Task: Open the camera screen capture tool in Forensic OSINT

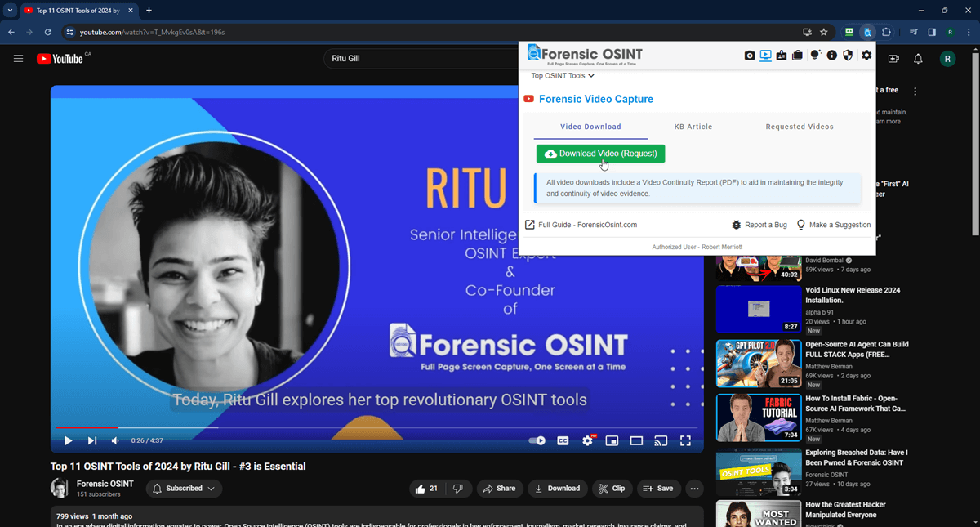Action: pos(750,56)
